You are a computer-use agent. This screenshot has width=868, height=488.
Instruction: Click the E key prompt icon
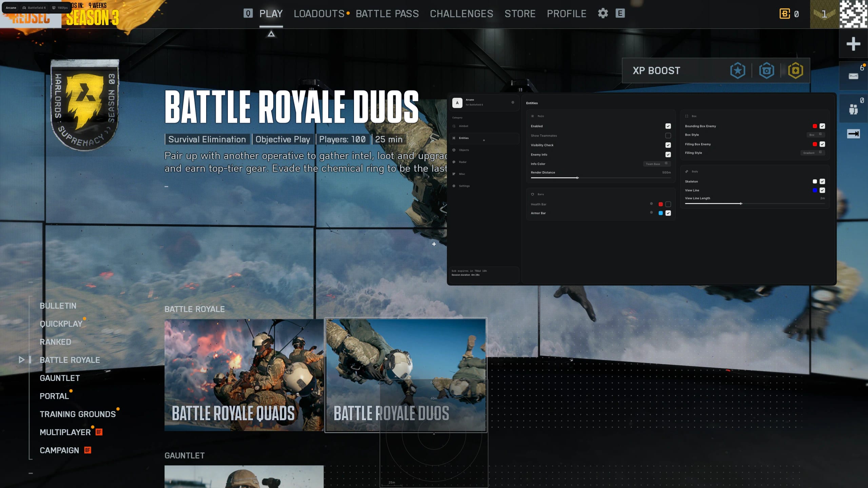pyautogui.click(x=620, y=13)
